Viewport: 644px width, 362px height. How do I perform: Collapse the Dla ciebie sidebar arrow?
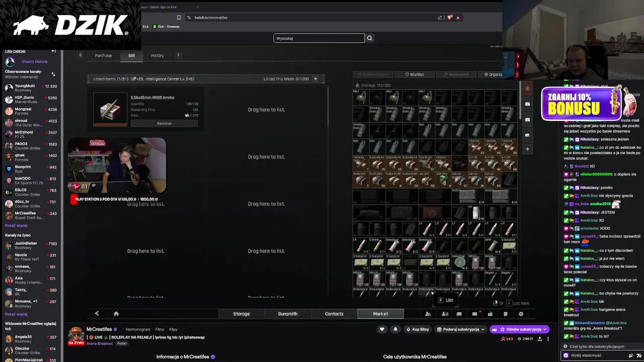click(54, 51)
